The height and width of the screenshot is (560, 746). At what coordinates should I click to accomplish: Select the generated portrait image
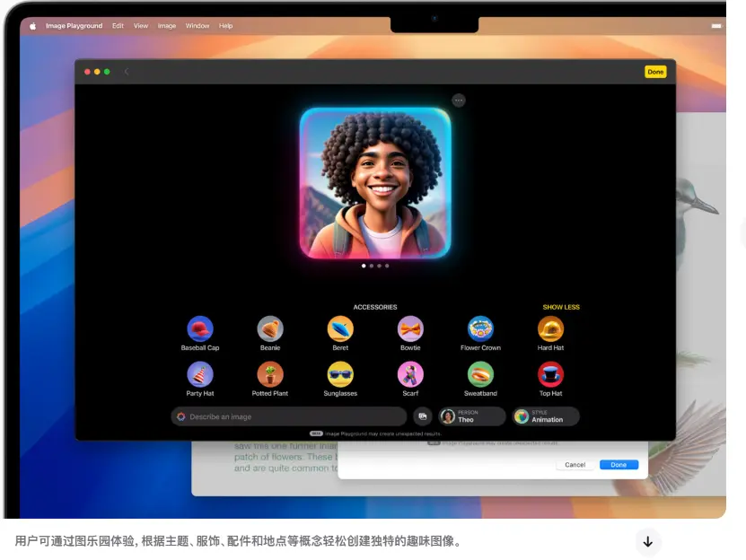[x=375, y=183]
